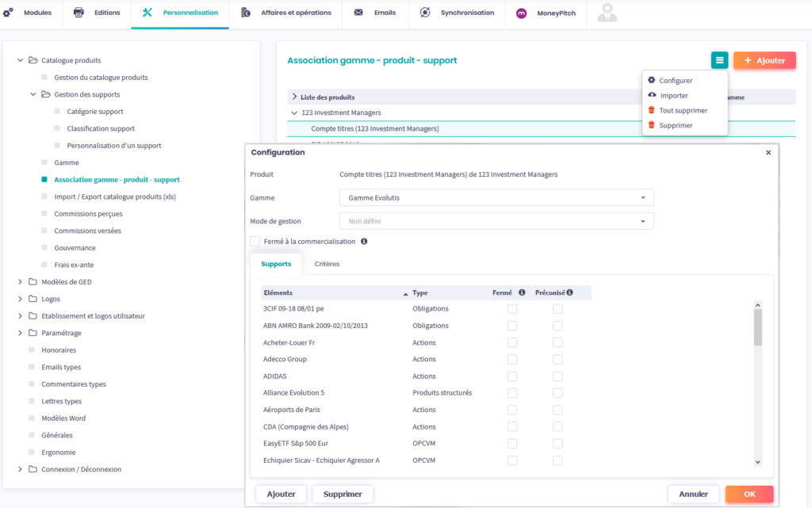Open the green hamburger menu button
The height and width of the screenshot is (508, 812).
click(719, 60)
